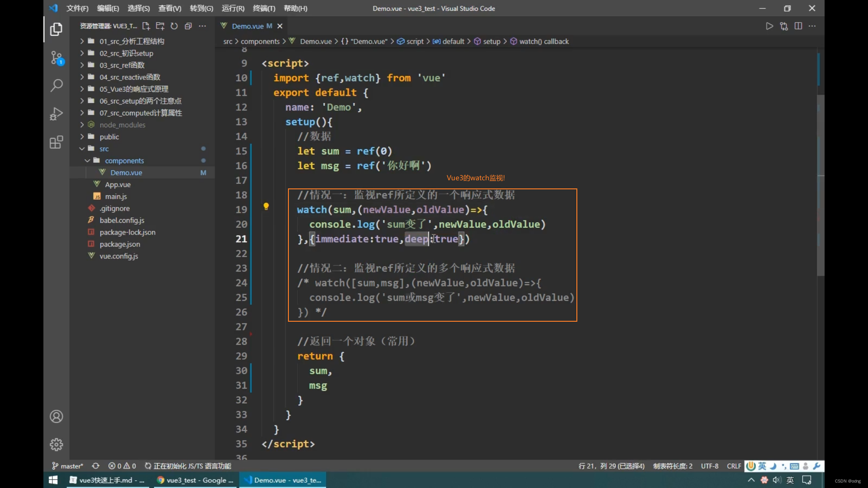Open the Extensions view

[x=56, y=142]
